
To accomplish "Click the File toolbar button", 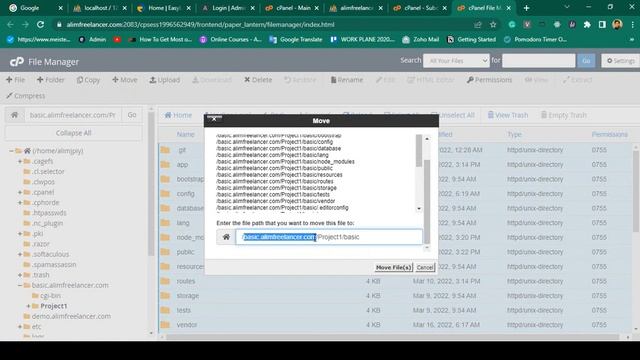I will 16,80.
